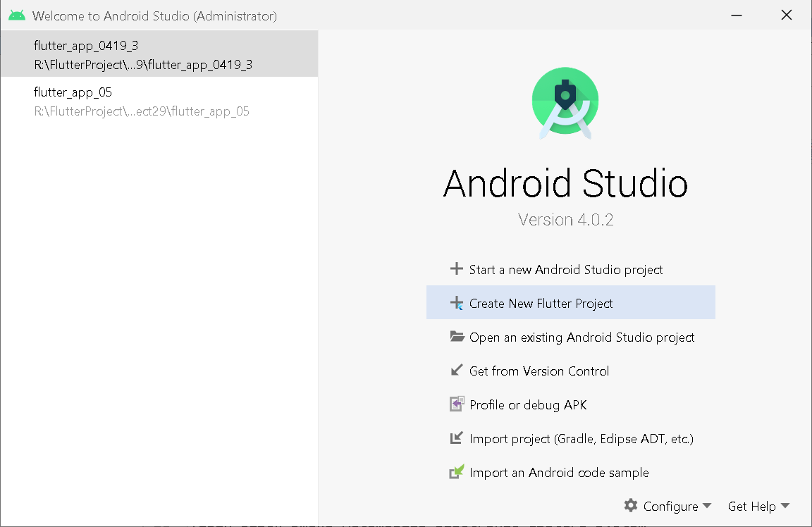The image size is (812, 527).
Task: Click the large Android Studio logo
Action: [x=565, y=101]
